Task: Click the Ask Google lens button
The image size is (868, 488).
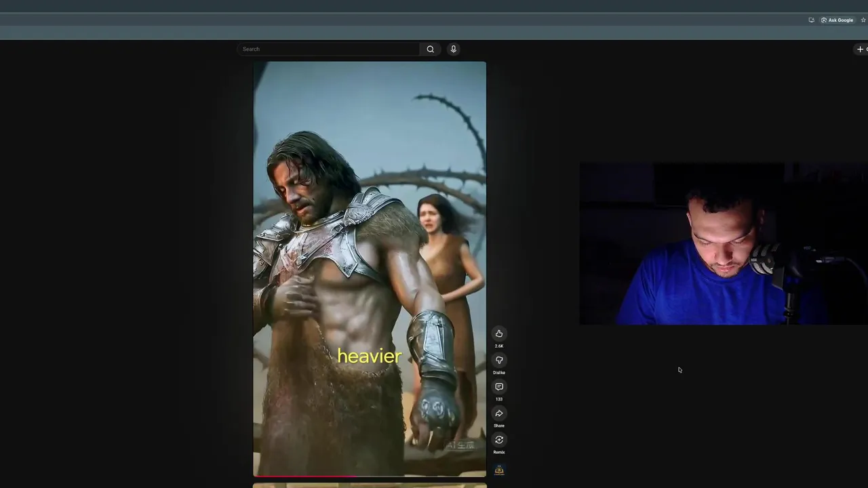Action: click(x=837, y=20)
